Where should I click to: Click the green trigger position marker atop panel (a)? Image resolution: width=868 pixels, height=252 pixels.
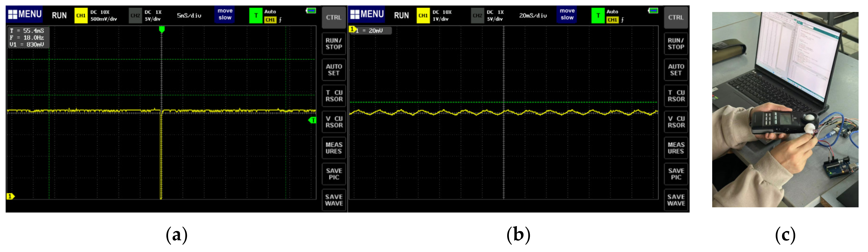pos(162,30)
